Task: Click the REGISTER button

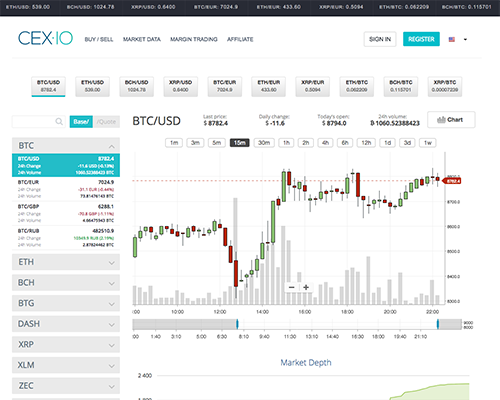Action: (x=421, y=39)
